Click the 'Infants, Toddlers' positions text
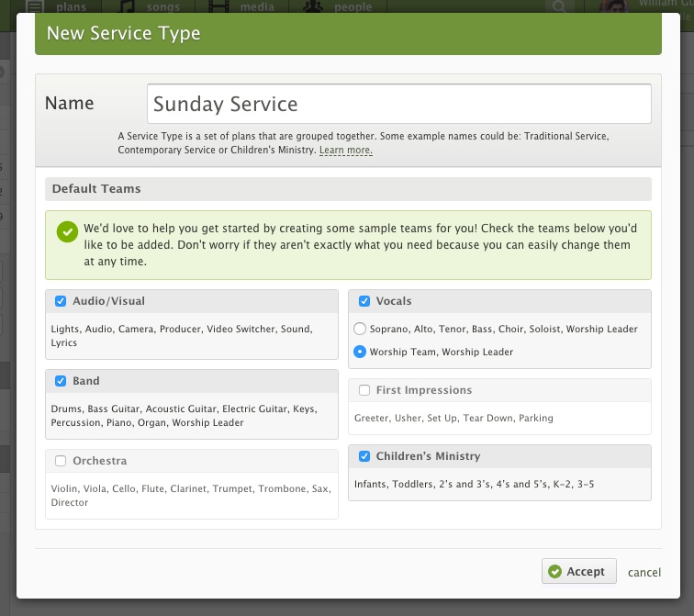The height and width of the screenshot is (616, 694). 474,484
